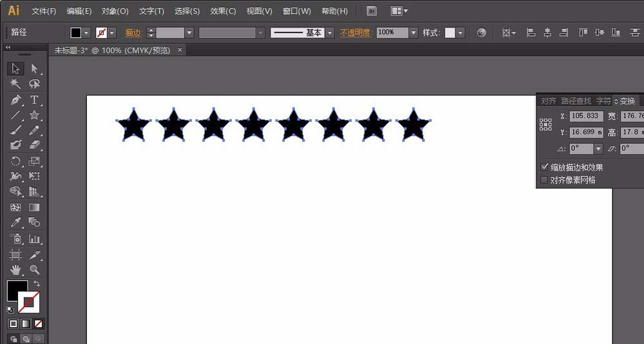Select the Direct Selection tool

pyautogui.click(x=35, y=68)
